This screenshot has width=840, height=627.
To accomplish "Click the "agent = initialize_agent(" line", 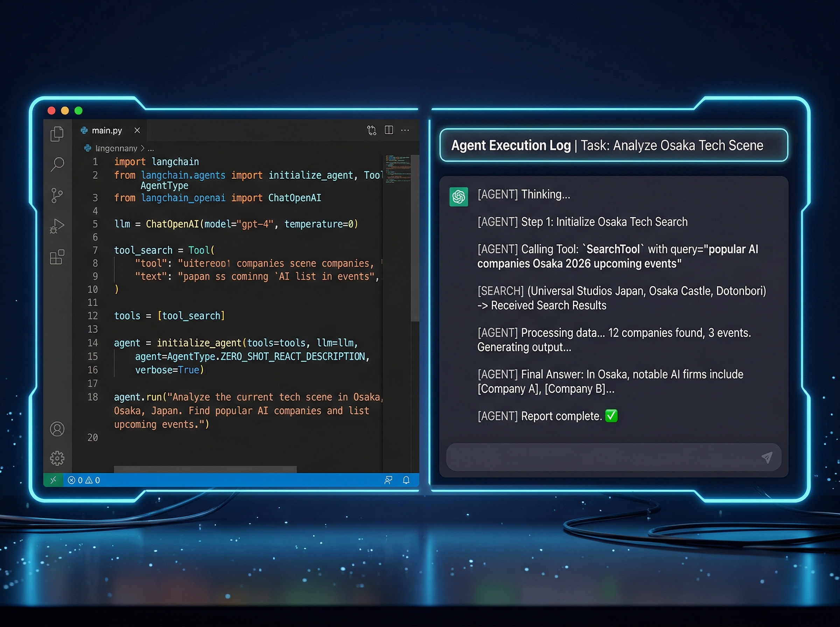I will [236, 343].
